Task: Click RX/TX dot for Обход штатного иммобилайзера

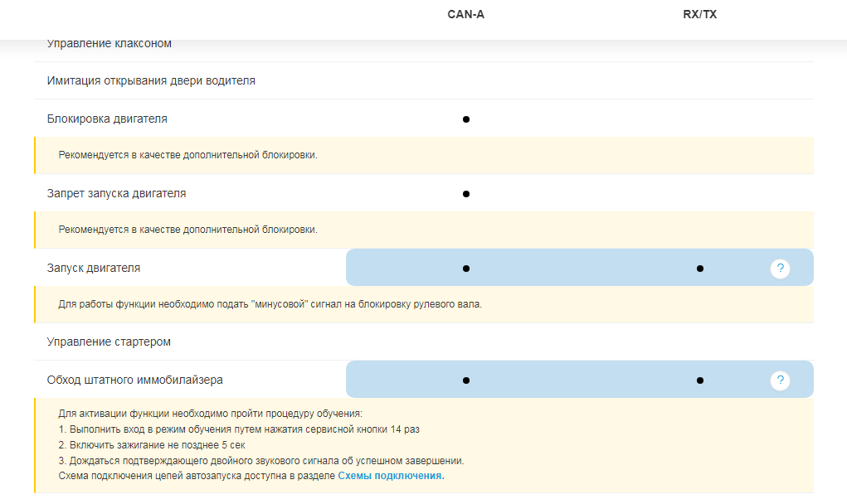Action: tap(700, 380)
